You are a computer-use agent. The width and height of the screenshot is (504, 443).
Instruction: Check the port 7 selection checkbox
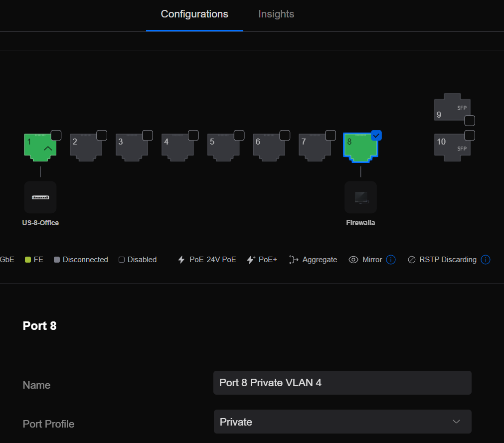[x=331, y=135]
